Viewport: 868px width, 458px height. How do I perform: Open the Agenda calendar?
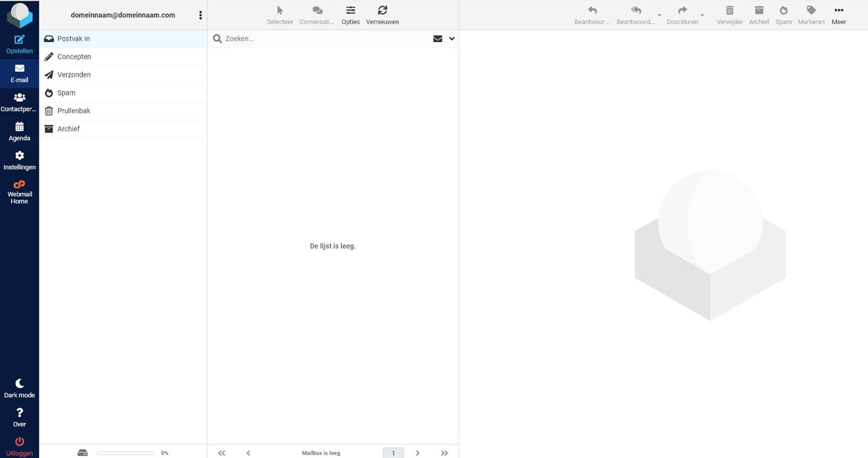(x=19, y=132)
